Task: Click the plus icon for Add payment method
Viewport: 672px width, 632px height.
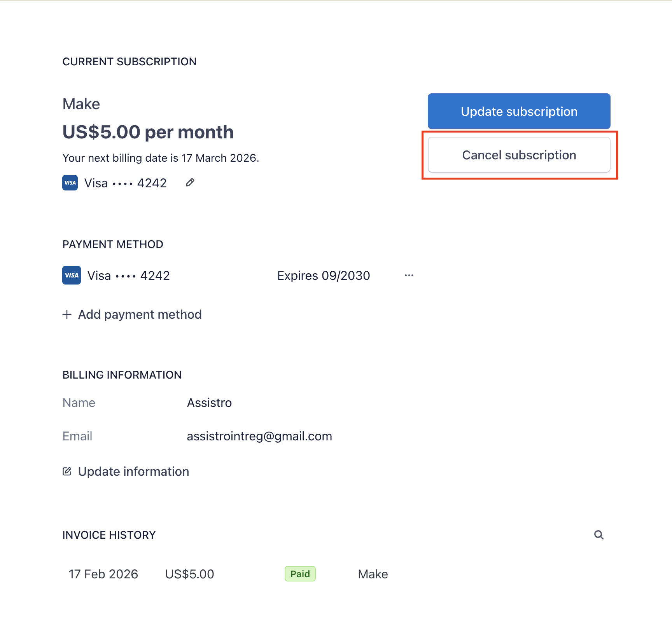Action: (x=67, y=314)
